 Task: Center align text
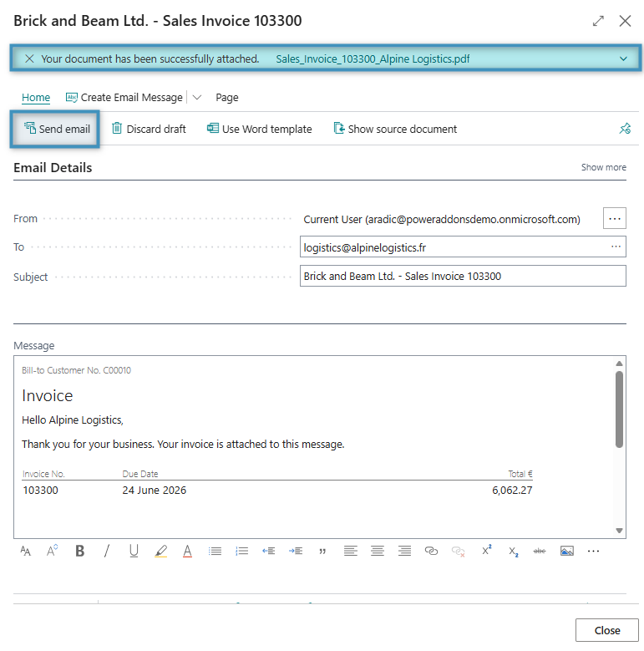tap(378, 551)
